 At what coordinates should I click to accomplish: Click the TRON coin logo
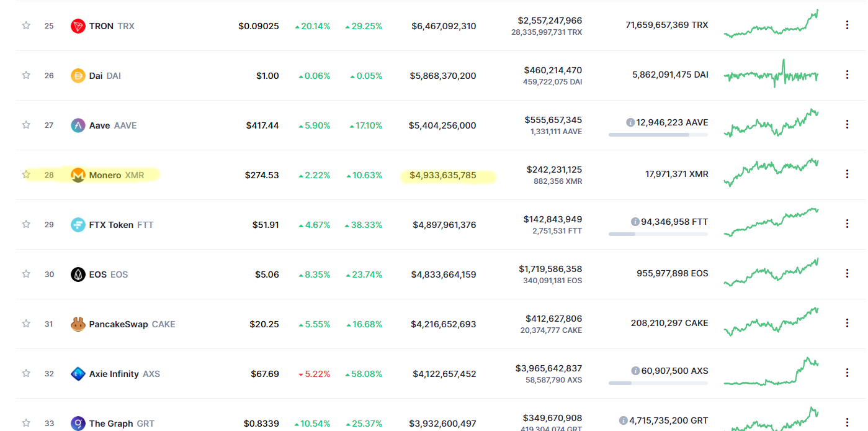(x=78, y=26)
